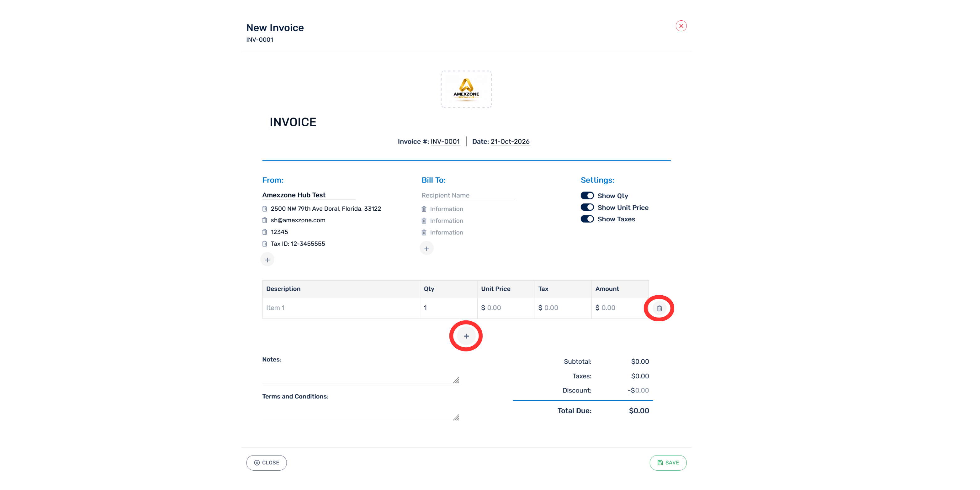Toggle the Show Qty switch
The width and height of the screenshot is (980, 490).
coord(587,196)
